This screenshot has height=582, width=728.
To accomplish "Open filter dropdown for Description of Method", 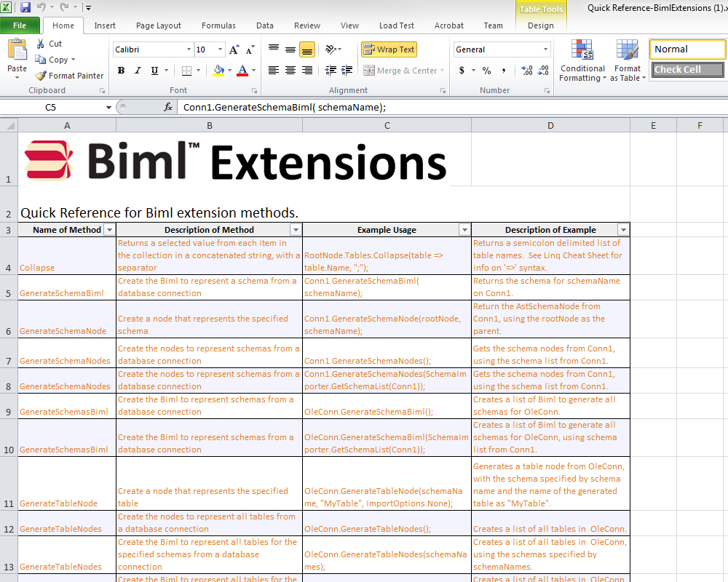I will [x=296, y=230].
